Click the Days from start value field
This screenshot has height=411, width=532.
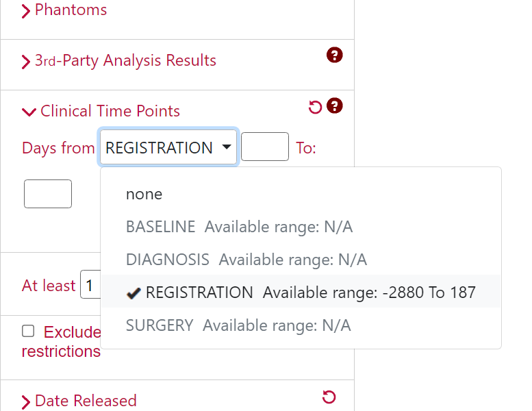pos(265,147)
